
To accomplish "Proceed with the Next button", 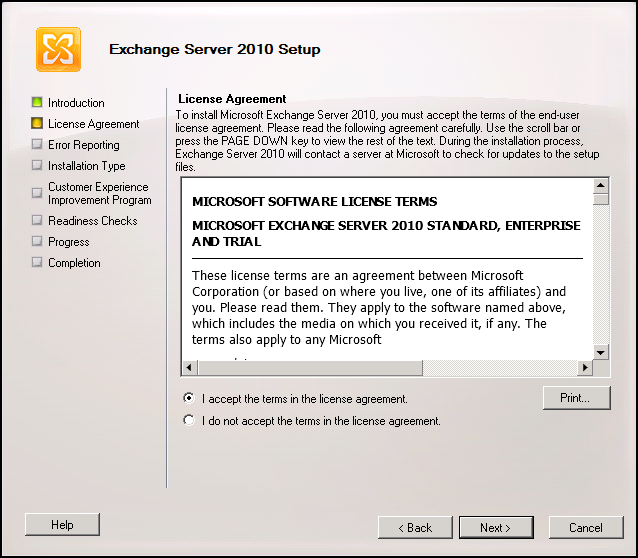I will pyautogui.click(x=496, y=527).
